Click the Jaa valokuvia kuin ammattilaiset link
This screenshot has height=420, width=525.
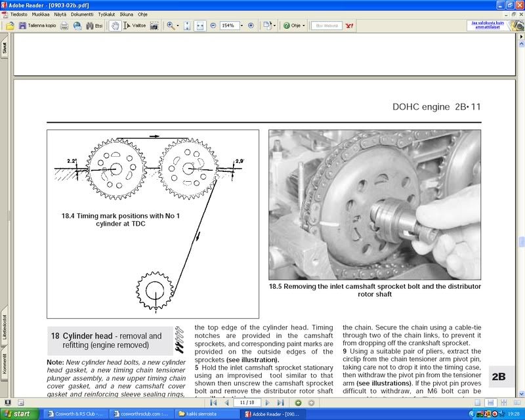coord(488,25)
